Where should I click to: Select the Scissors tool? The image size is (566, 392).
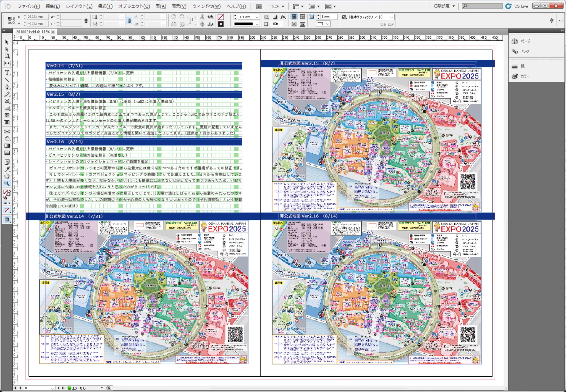7,131
